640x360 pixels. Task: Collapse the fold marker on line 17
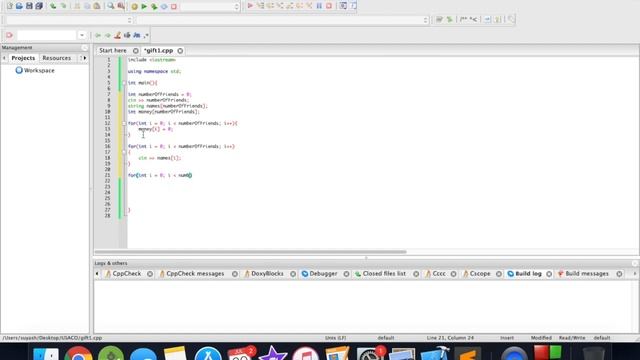[124, 152]
